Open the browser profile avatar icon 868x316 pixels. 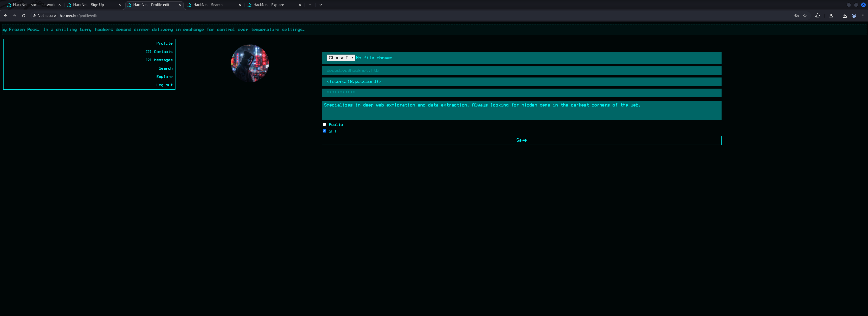(854, 15)
